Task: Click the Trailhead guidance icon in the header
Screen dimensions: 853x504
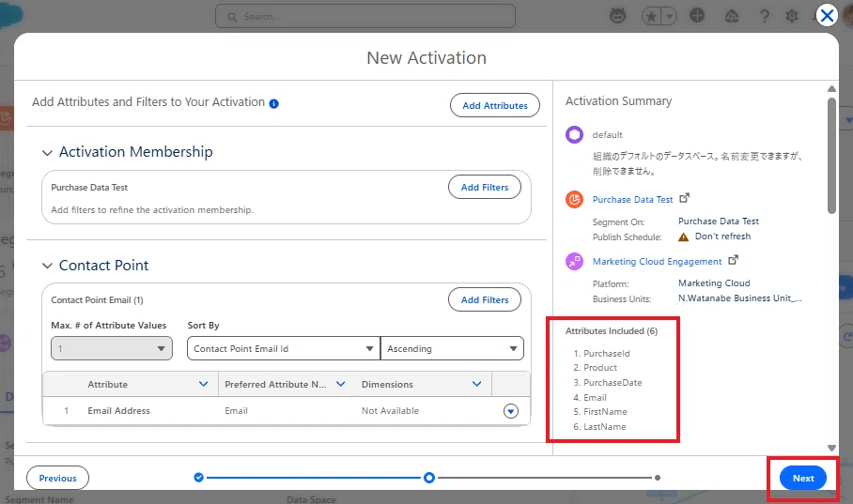Action: [732, 16]
